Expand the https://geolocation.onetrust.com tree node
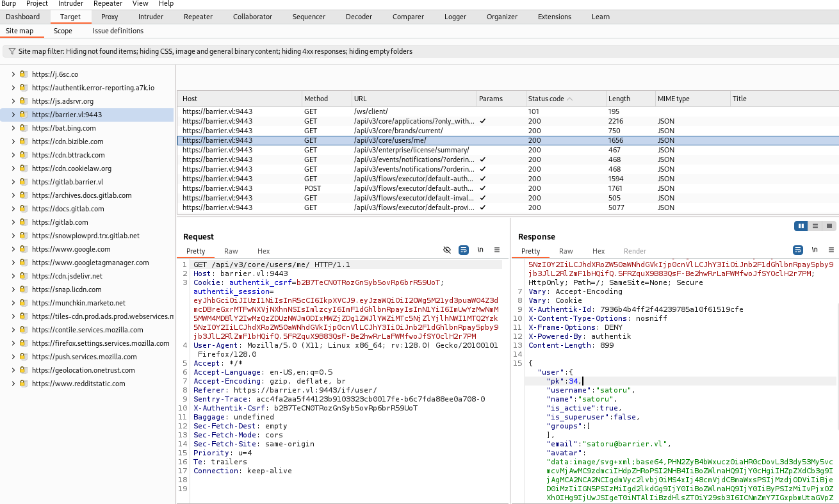 pyautogui.click(x=13, y=370)
